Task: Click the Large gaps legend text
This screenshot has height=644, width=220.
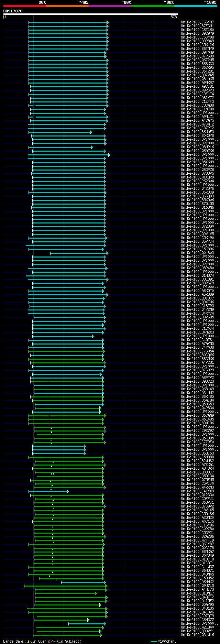Action: tap(42, 641)
